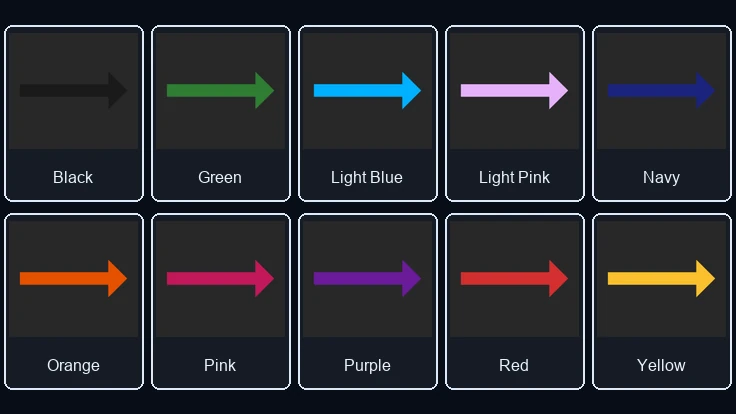The width and height of the screenshot is (736, 414).
Task: Open the Light Blue label
Action: pyautogui.click(x=367, y=177)
